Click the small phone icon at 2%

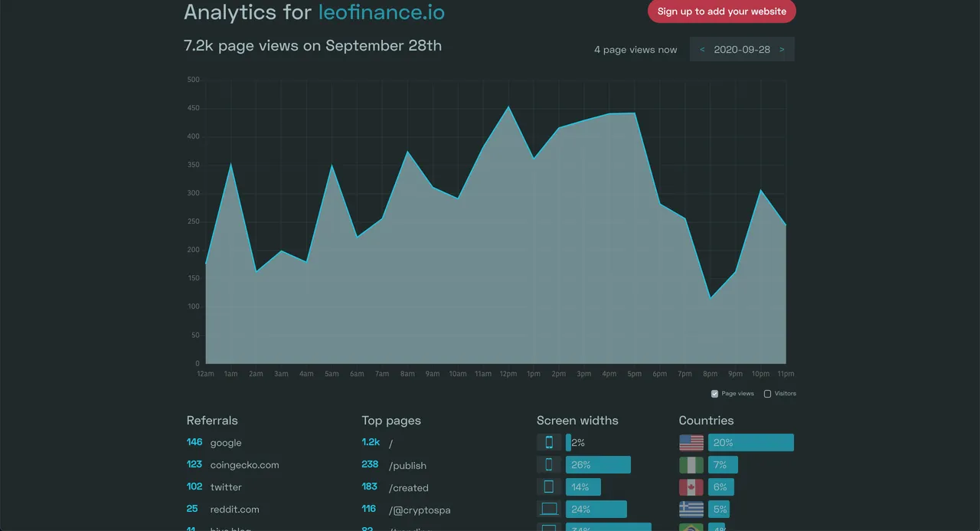[x=549, y=442]
